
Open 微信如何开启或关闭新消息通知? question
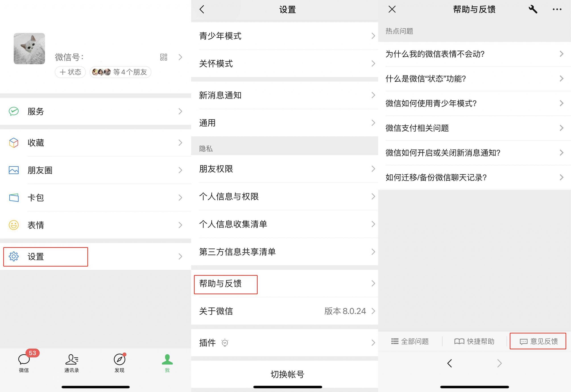pos(474,153)
